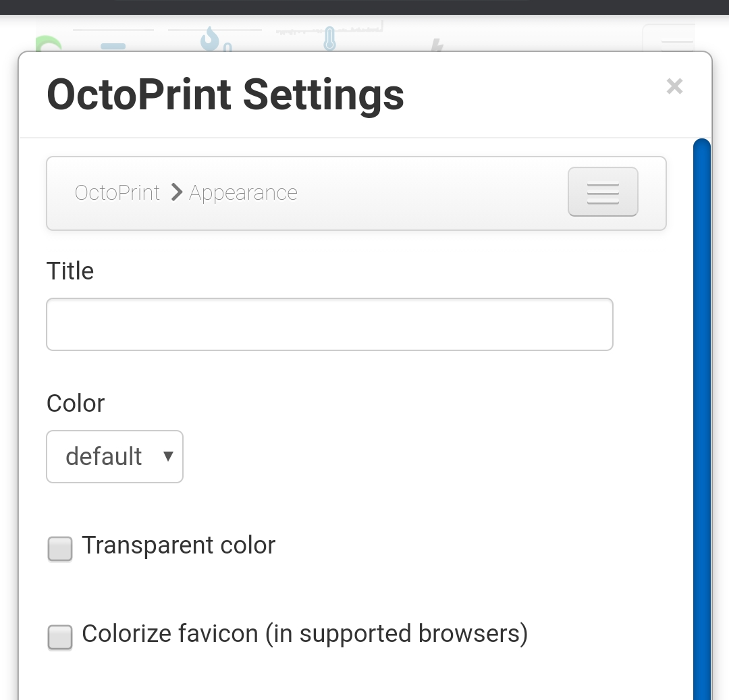The image size is (729, 700).
Task: Toggle the Transparent color checkbox off and on
Action: [59, 549]
